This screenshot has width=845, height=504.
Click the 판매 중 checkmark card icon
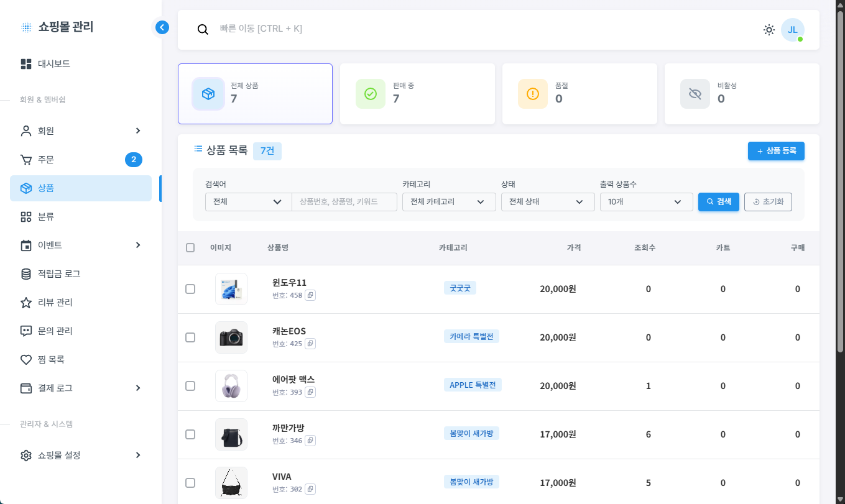point(371,94)
